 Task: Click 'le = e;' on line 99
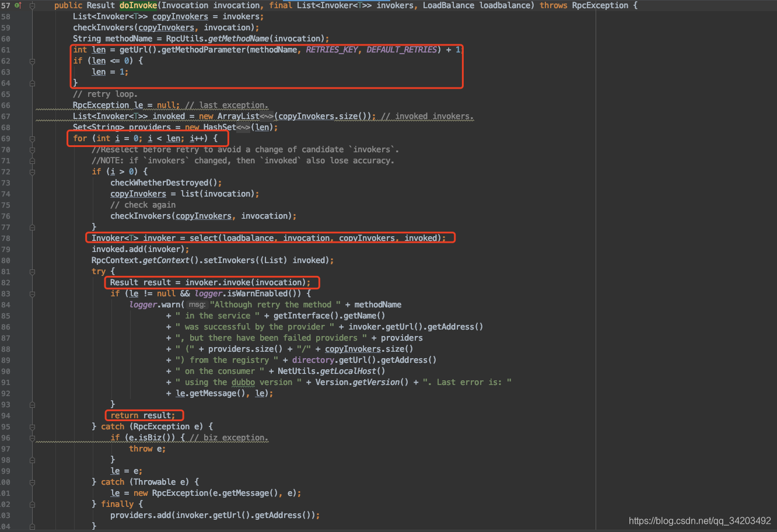(x=127, y=471)
